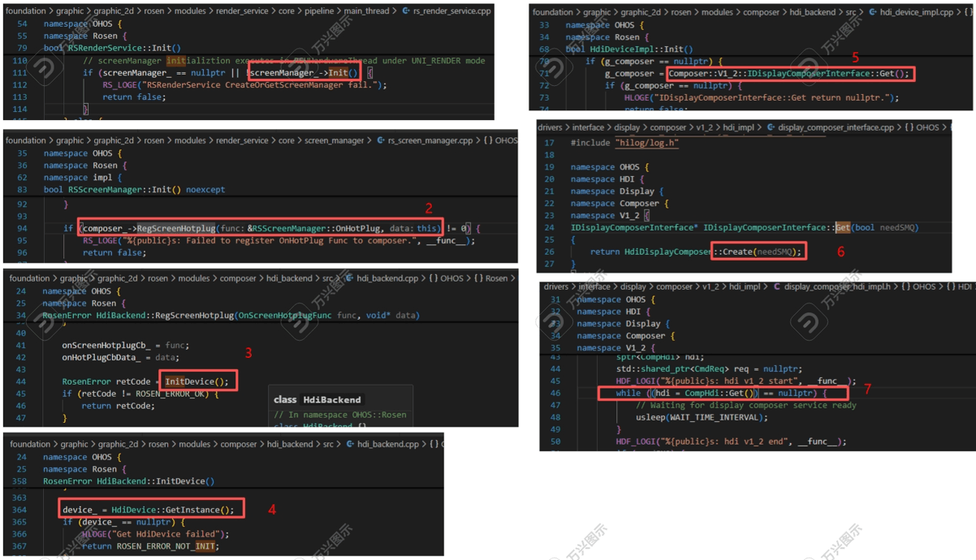
Task: Open OHOS namespace breadcrumb after display_composer_interface.cpp
Action: (922, 127)
